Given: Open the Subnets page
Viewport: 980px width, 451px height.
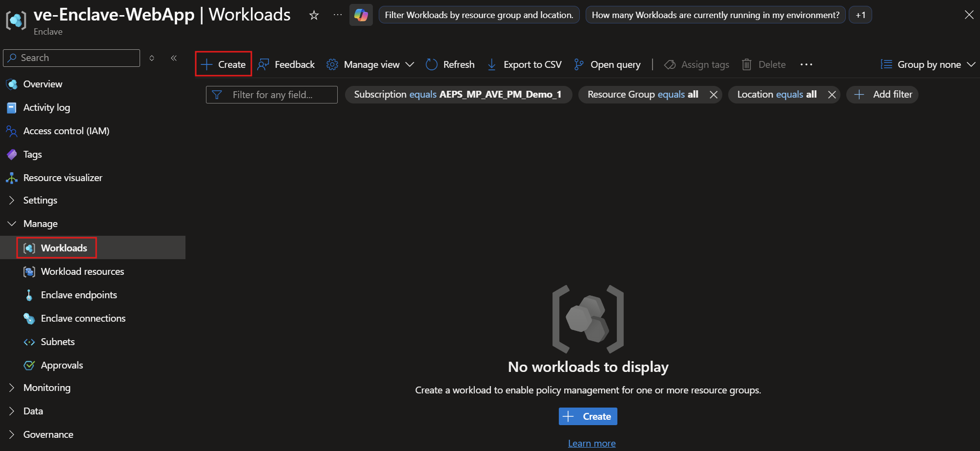Looking at the screenshot, I should click(x=58, y=342).
